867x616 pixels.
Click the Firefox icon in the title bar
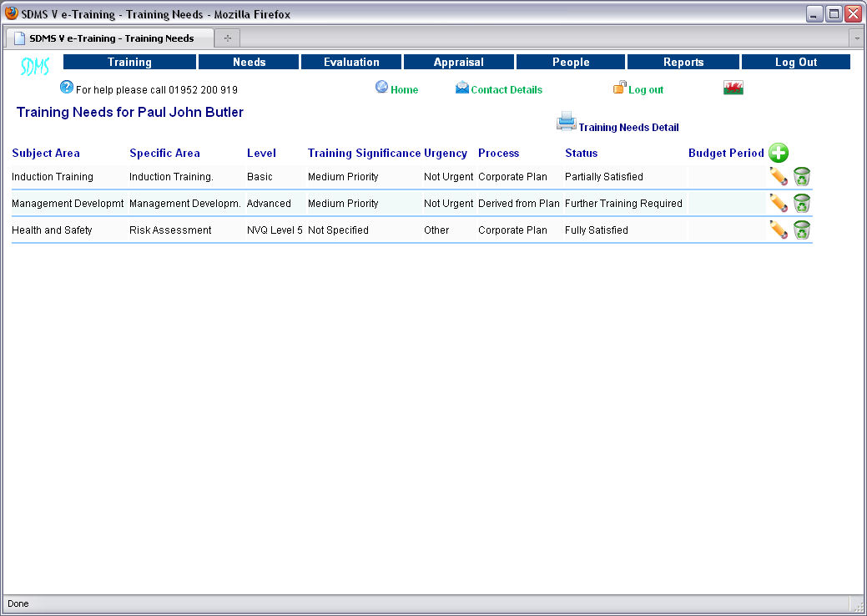click(x=12, y=13)
